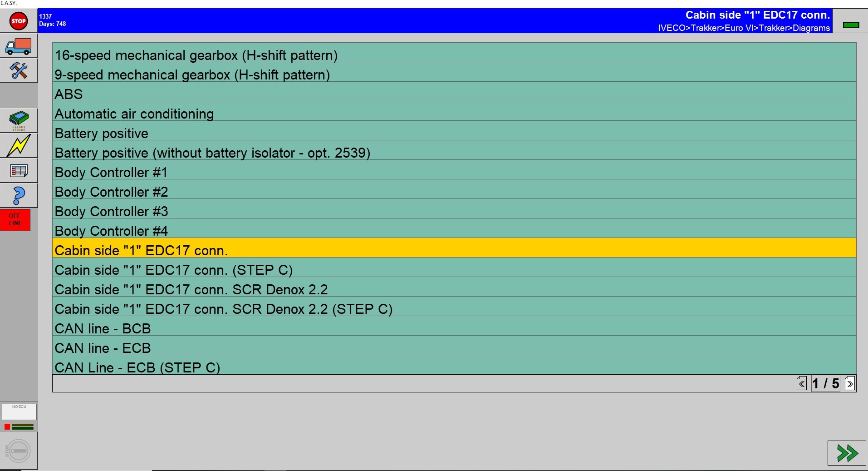The image size is (868, 471).
Task: Choose 16-speed mechanical gearbox entry
Action: click(x=454, y=55)
